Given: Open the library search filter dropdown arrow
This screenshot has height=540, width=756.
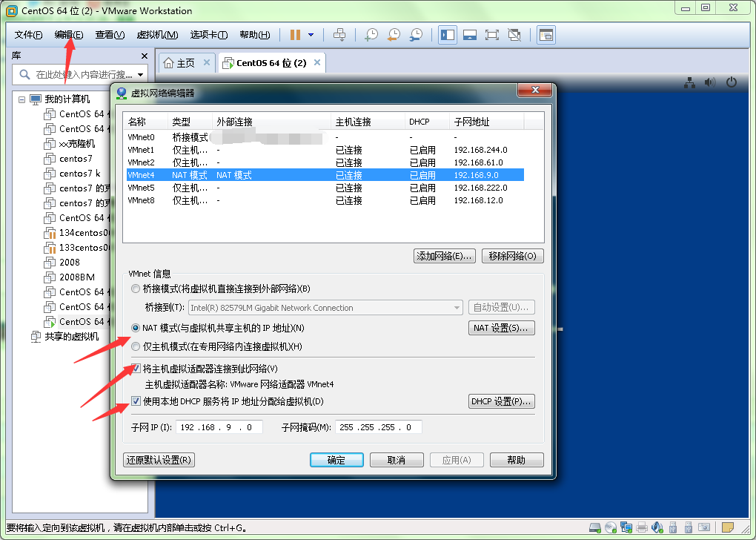Looking at the screenshot, I should click(x=140, y=75).
